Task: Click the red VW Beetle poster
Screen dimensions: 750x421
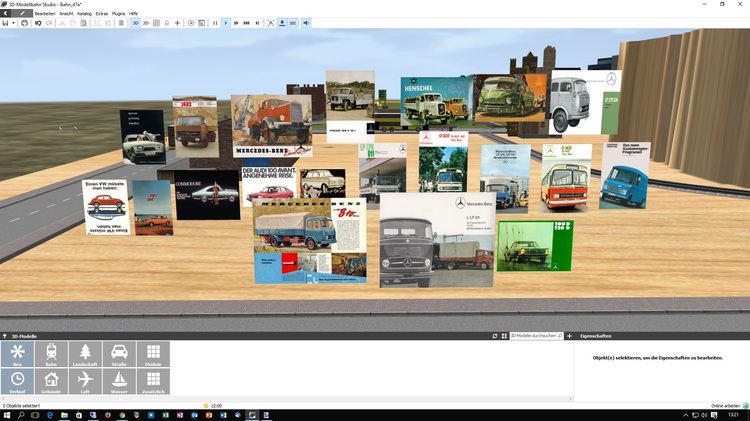Action: [x=106, y=207]
